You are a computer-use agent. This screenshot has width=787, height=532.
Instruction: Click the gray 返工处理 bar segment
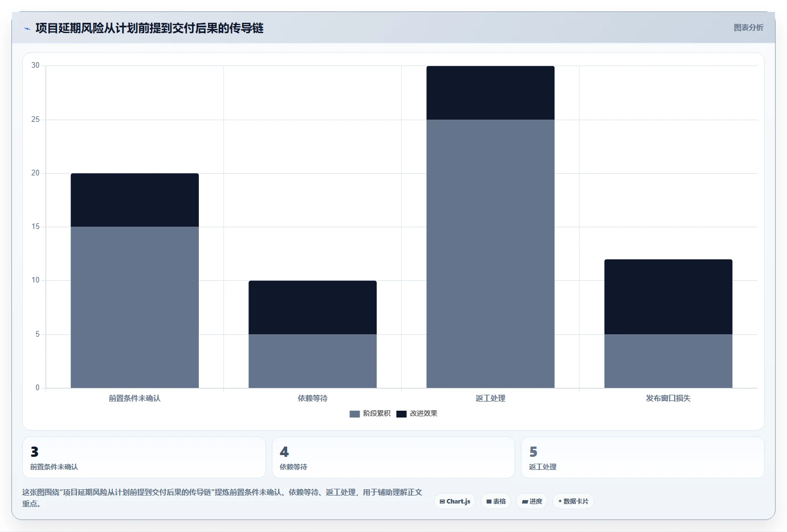pos(490,253)
